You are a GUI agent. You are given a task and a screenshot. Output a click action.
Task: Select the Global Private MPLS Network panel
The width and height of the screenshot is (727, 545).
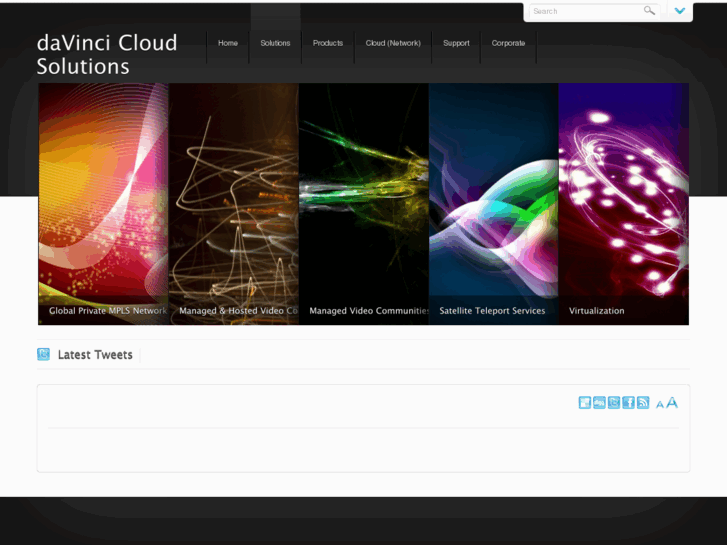coord(103,204)
